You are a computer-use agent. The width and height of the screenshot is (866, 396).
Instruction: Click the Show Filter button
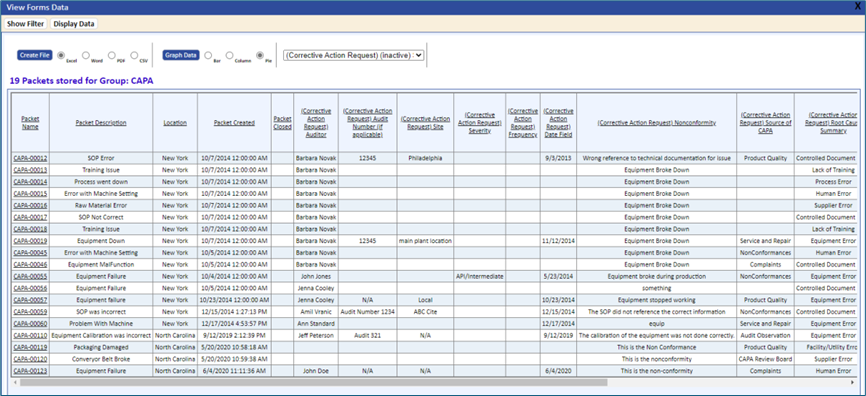click(x=25, y=24)
